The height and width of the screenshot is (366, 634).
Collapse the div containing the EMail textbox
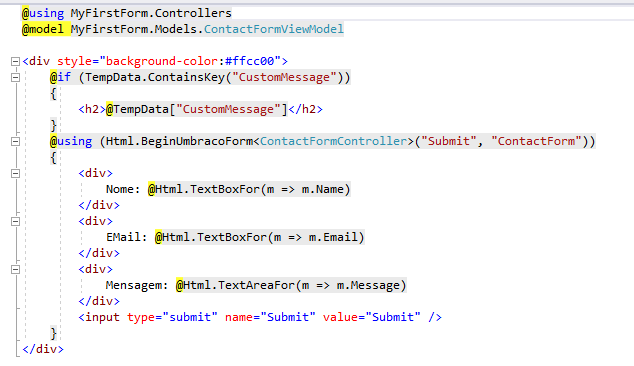(x=15, y=221)
